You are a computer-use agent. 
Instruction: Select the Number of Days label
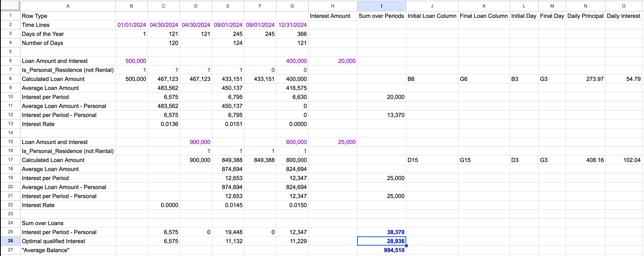point(68,43)
